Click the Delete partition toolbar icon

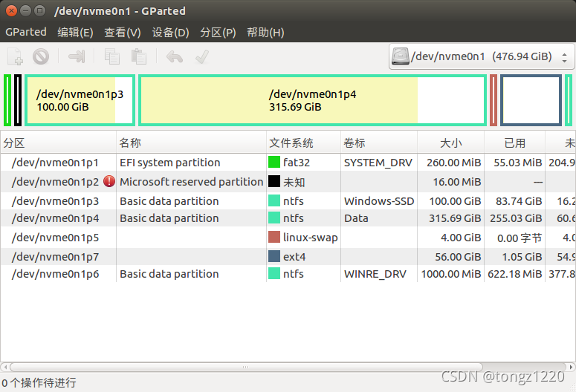pos(41,56)
